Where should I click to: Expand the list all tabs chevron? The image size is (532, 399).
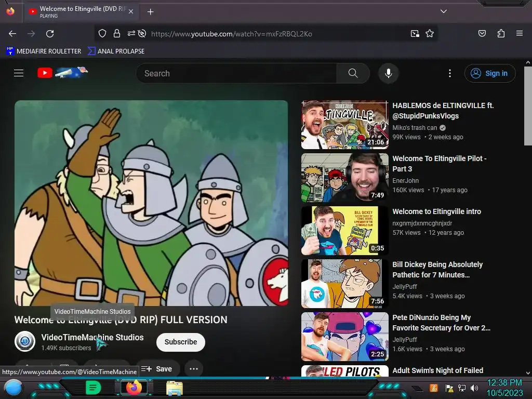[x=443, y=11]
